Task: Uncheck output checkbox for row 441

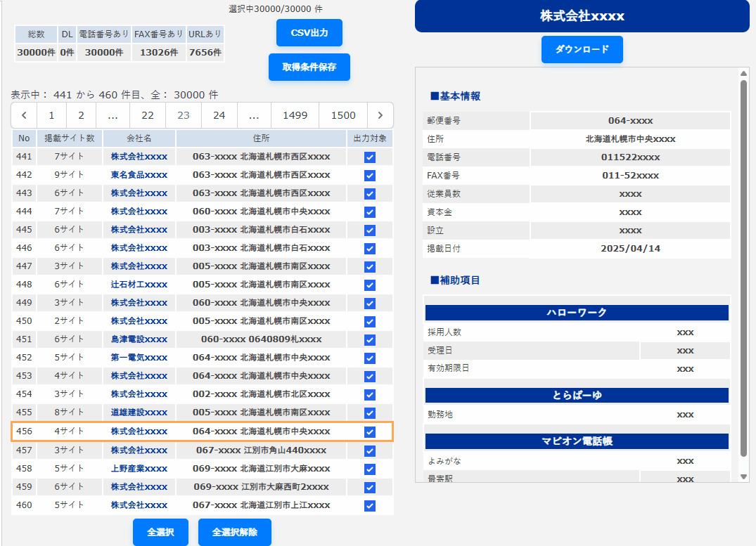Action: pos(370,157)
